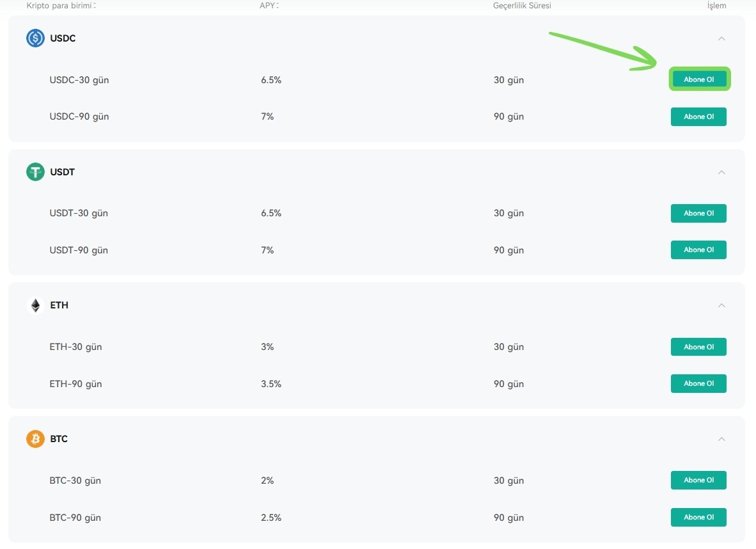Collapse the BTC section chevron
The width and height of the screenshot is (756, 549).
pyautogui.click(x=721, y=439)
